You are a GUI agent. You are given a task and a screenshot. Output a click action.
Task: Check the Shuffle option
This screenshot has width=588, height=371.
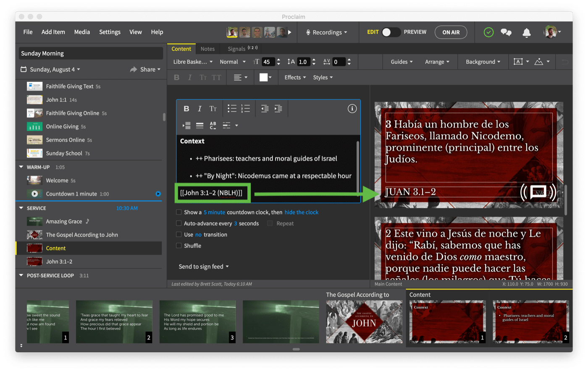179,246
